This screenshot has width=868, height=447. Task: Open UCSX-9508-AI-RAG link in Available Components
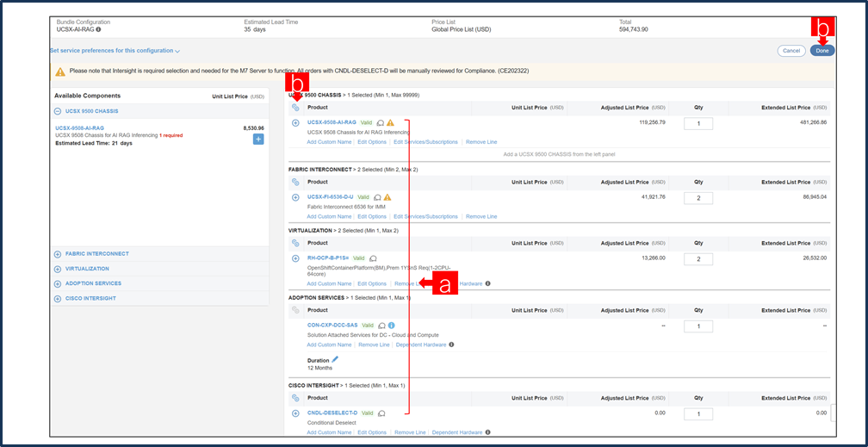tap(80, 128)
